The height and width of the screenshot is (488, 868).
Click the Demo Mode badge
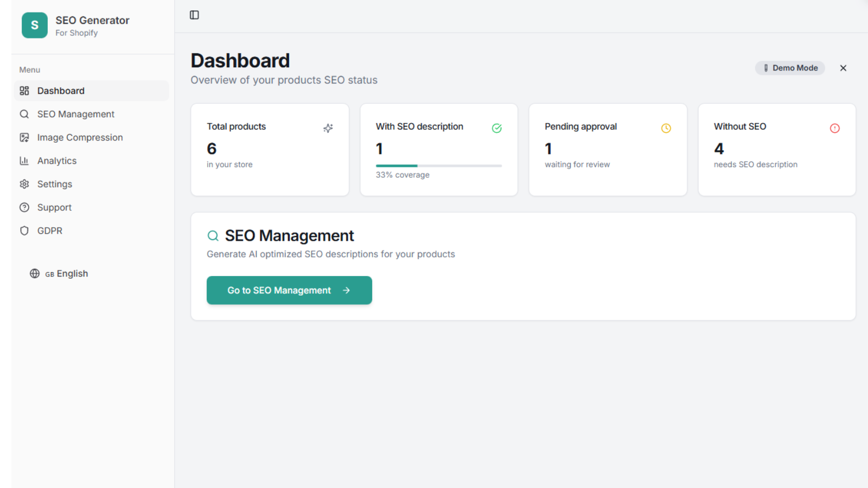pyautogui.click(x=790, y=68)
